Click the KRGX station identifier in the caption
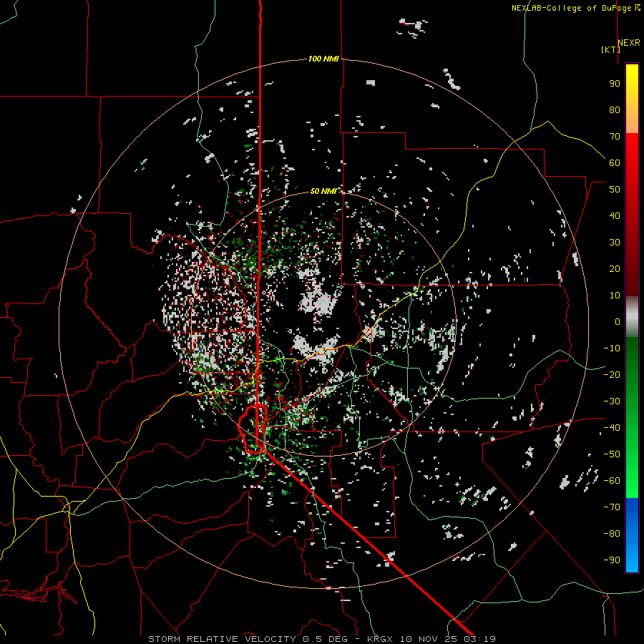The image size is (644, 644). pos(380,639)
